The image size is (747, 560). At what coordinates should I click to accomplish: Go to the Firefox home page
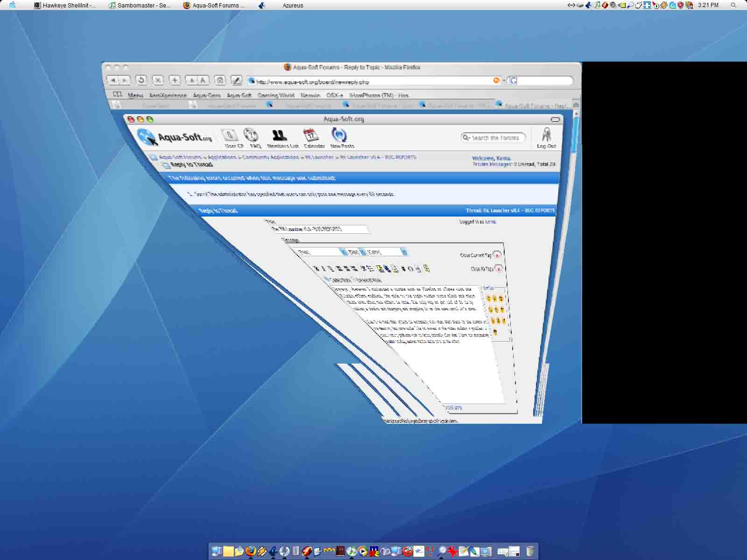click(220, 80)
